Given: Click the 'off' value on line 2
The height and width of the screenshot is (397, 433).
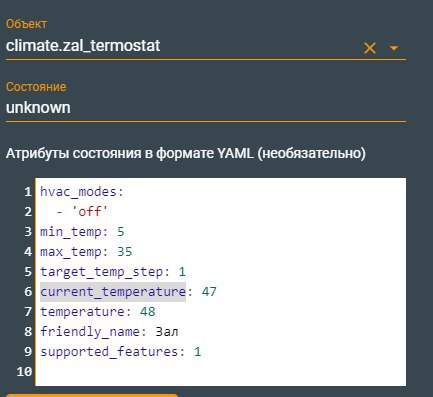Looking at the screenshot, I should 90,211.
